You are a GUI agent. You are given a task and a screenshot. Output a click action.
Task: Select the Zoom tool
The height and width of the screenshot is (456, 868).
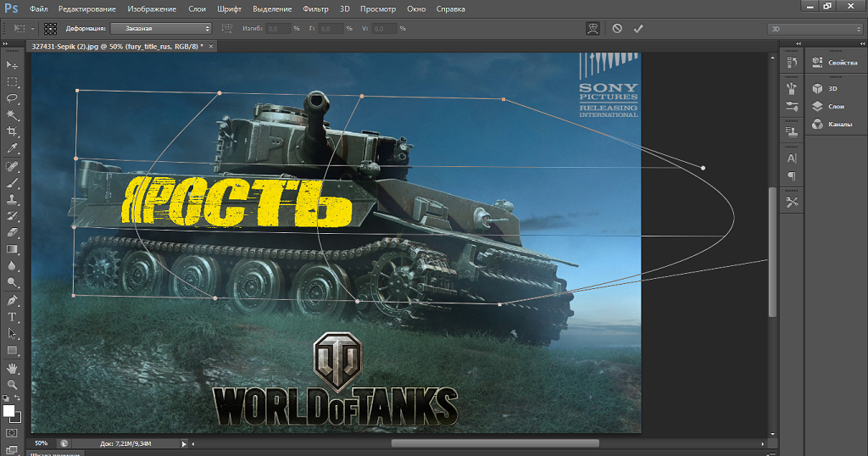(12, 384)
